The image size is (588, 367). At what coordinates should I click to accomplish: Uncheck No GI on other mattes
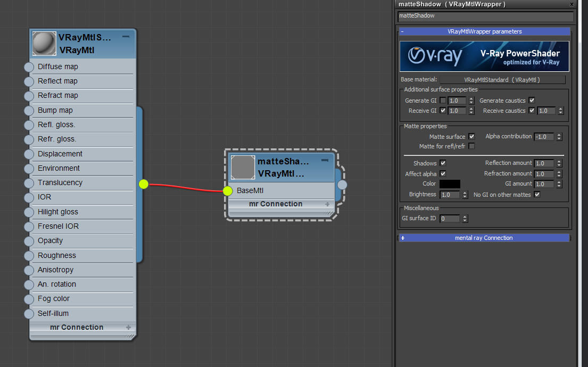[537, 194]
